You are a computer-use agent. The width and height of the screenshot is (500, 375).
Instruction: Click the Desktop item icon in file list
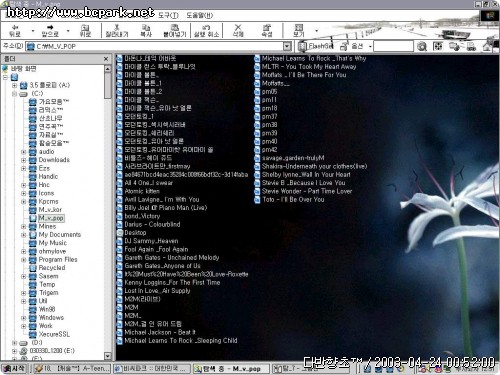point(120,233)
